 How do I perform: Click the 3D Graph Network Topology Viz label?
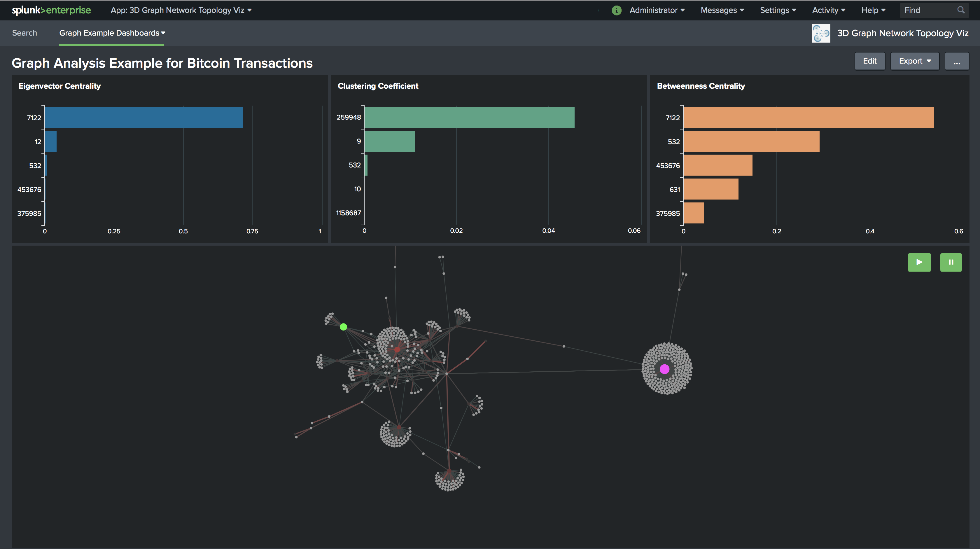pyautogui.click(x=902, y=33)
